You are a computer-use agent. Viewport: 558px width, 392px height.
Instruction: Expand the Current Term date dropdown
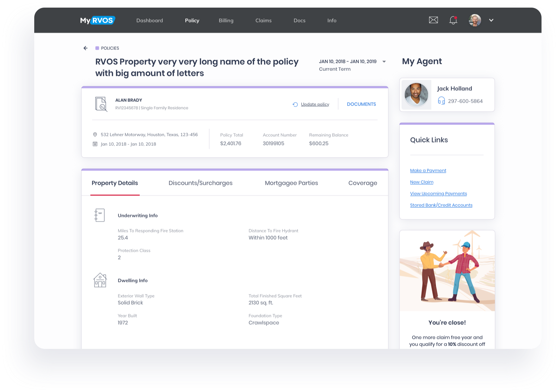(384, 62)
